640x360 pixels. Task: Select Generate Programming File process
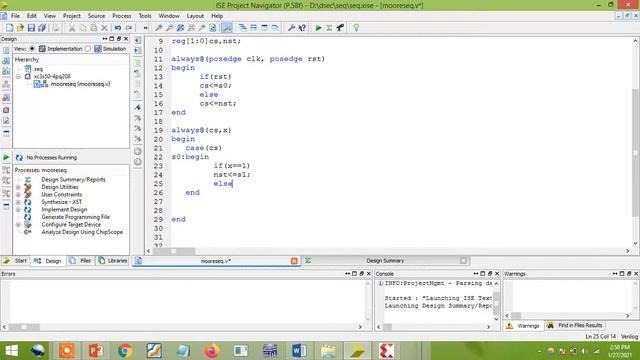(76, 217)
